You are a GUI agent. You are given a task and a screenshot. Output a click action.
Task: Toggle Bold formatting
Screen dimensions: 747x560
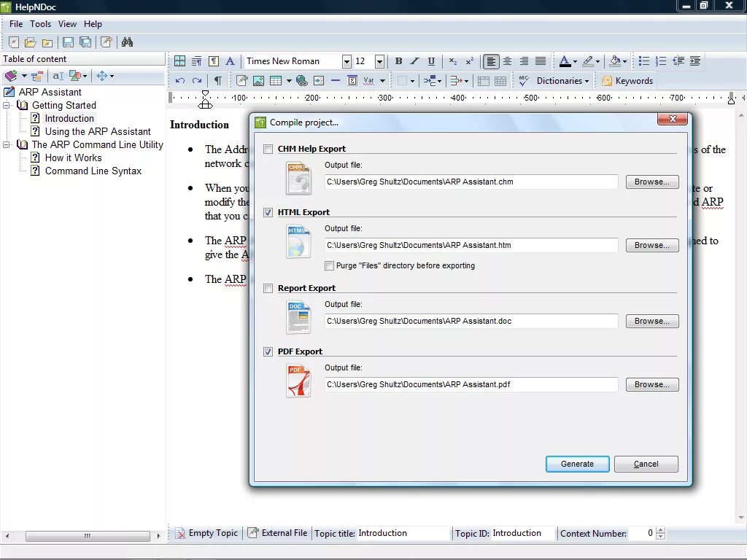coord(399,61)
